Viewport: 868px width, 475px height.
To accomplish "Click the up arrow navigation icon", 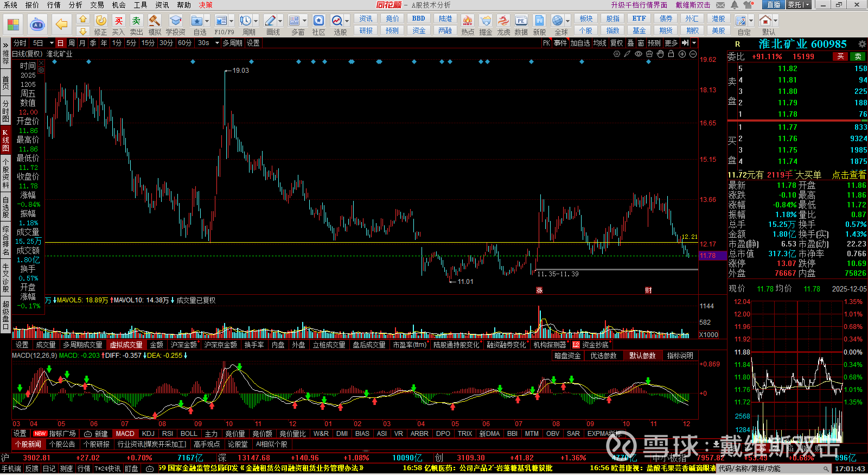I will 83,19.
